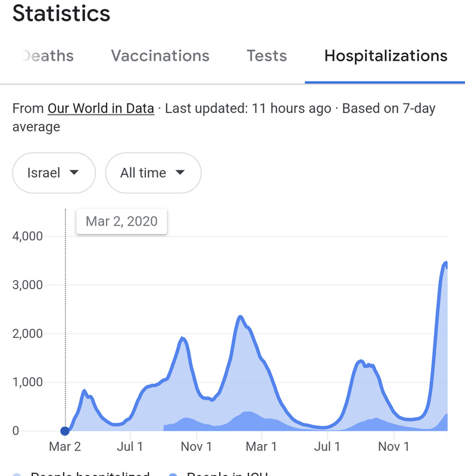Click the Mar 2 x-axis label
This screenshot has height=476, width=465.
coord(65,446)
